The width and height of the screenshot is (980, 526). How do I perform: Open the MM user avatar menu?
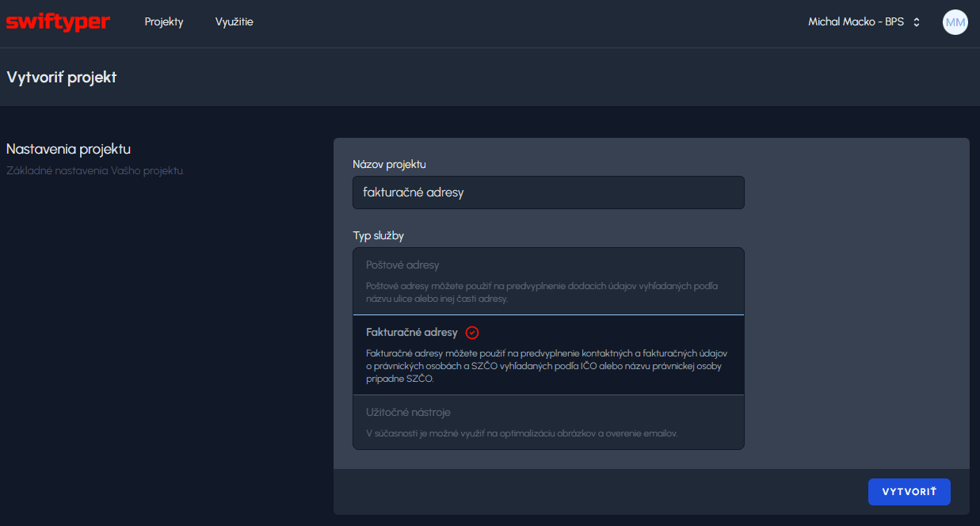point(955,22)
